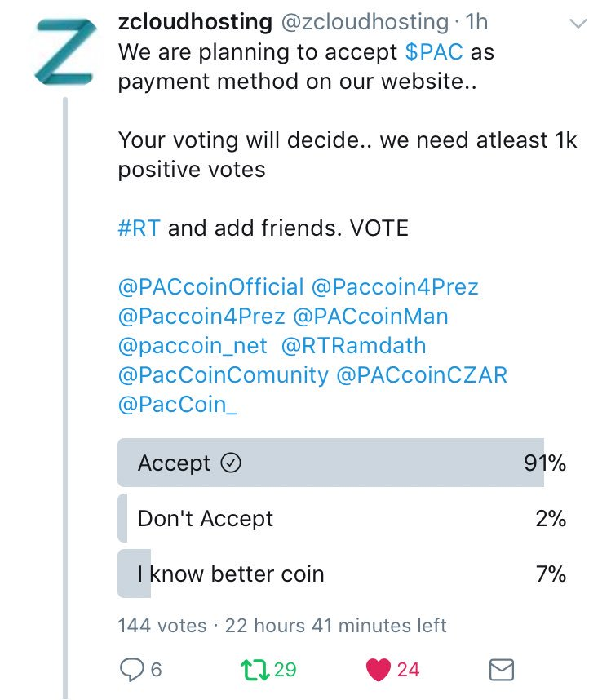
Task: Open the @PacCoinComunity mention
Action: (224, 375)
